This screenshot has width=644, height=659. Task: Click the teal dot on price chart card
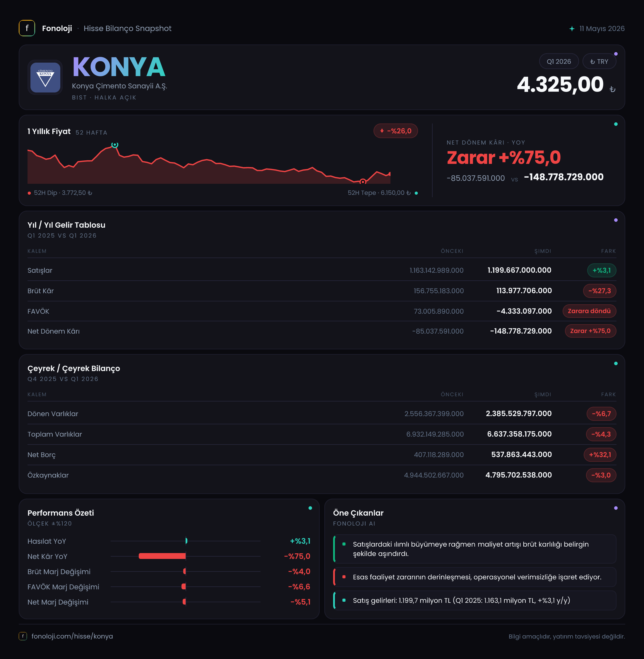click(616, 124)
